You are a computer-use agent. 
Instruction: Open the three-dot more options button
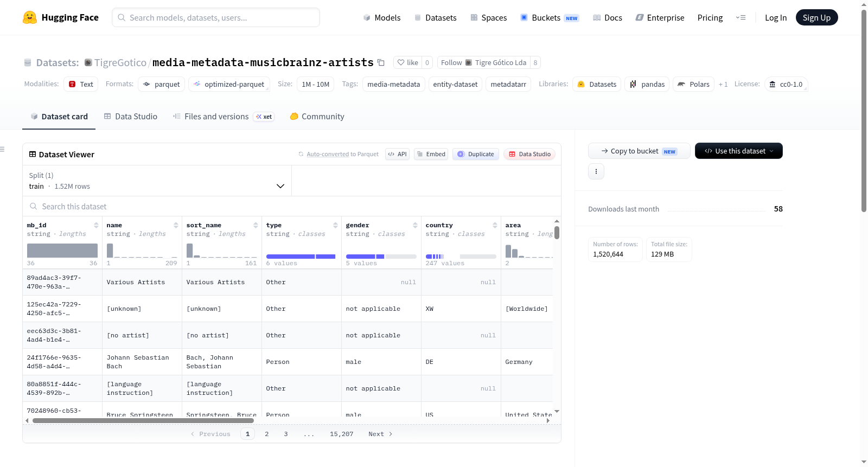click(x=596, y=171)
